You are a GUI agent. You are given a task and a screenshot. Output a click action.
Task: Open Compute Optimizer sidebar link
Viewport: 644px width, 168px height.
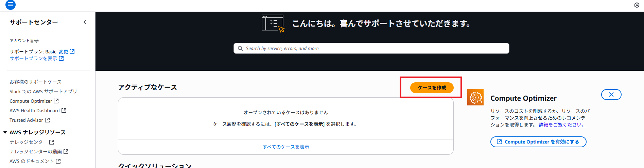click(31, 101)
